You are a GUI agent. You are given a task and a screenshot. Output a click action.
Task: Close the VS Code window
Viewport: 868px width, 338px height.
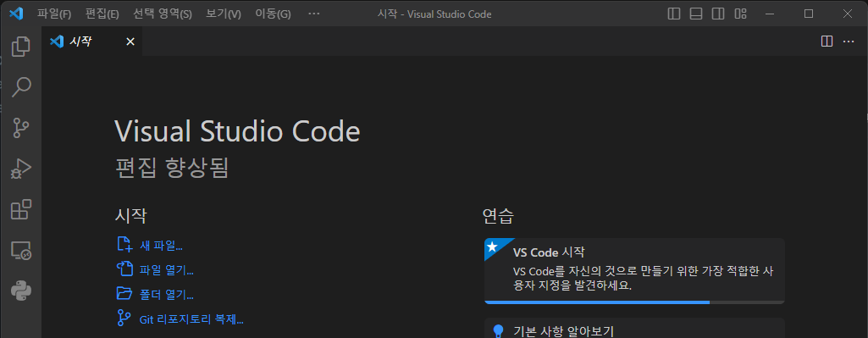pos(848,14)
